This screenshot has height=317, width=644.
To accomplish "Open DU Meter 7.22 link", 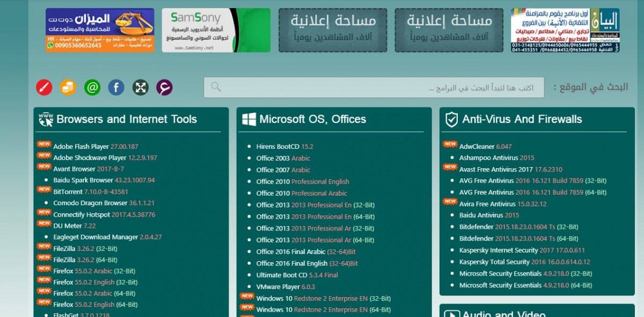I will [75, 226].
